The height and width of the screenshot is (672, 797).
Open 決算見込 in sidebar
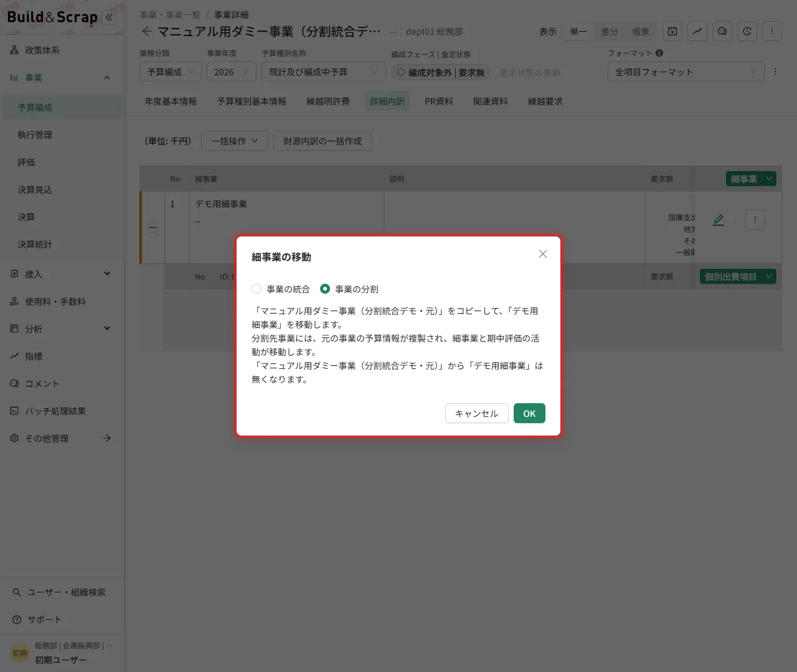coord(62,189)
